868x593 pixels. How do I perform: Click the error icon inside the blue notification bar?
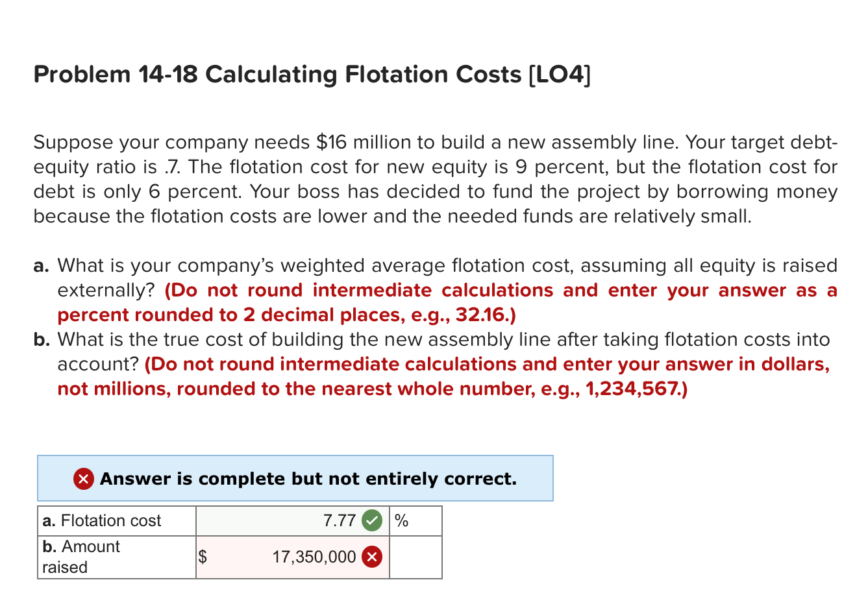pyautogui.click(x=82, y=479)
